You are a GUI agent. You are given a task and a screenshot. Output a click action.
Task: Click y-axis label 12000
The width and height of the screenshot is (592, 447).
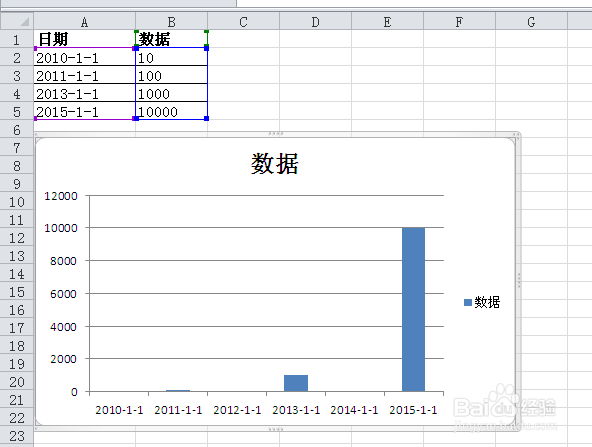point(61,196)
